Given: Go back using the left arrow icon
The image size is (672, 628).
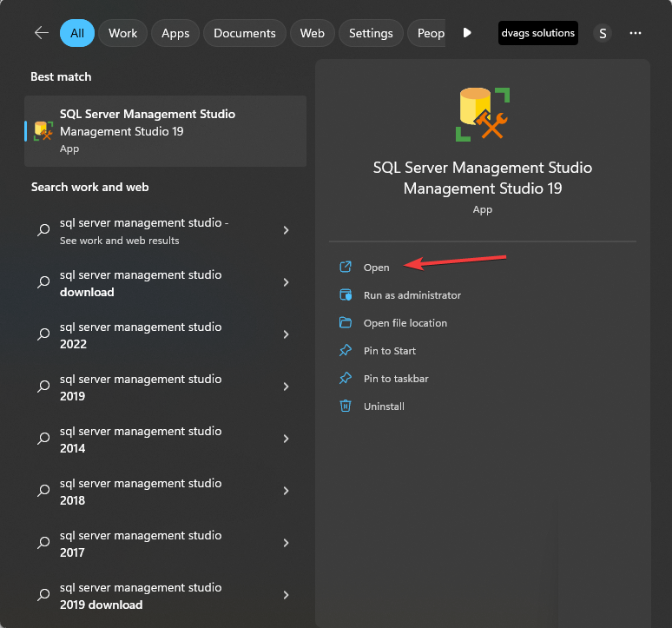Looking at the screenshot, I should click(42, 33).
